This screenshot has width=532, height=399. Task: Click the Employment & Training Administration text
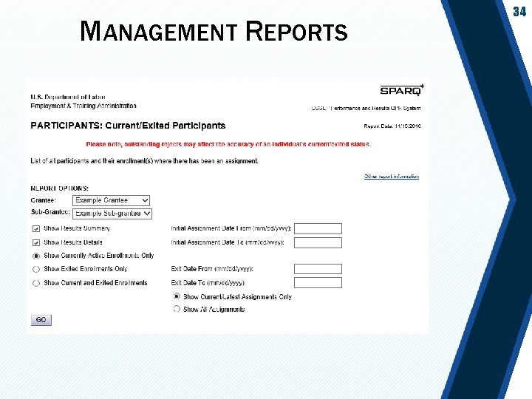(83, 106)
